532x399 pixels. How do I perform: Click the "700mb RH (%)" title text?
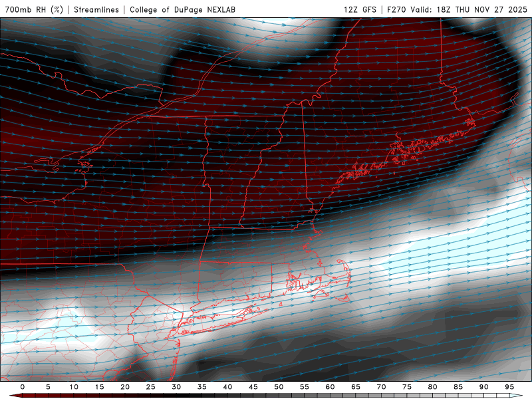coord(35,9)
